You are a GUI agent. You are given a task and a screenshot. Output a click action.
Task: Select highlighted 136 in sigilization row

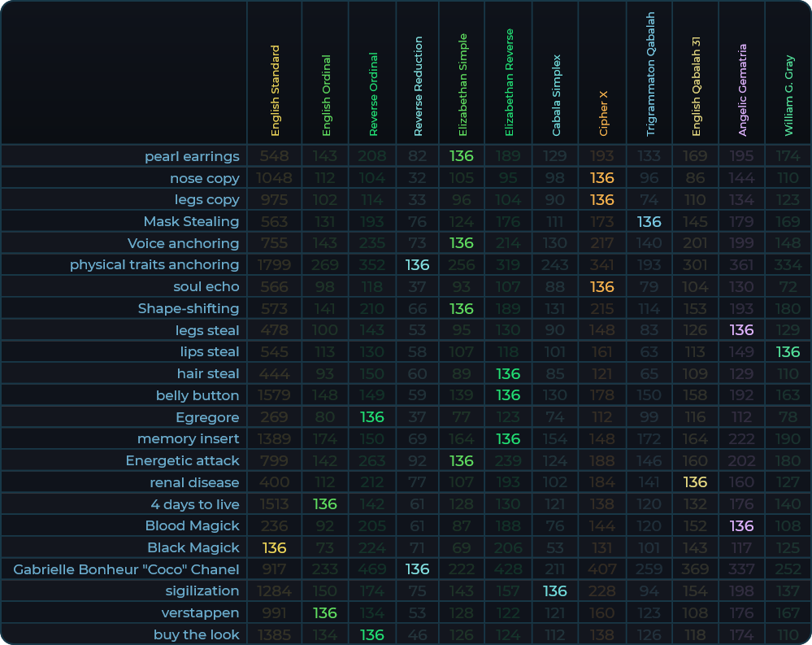[555, 591]
